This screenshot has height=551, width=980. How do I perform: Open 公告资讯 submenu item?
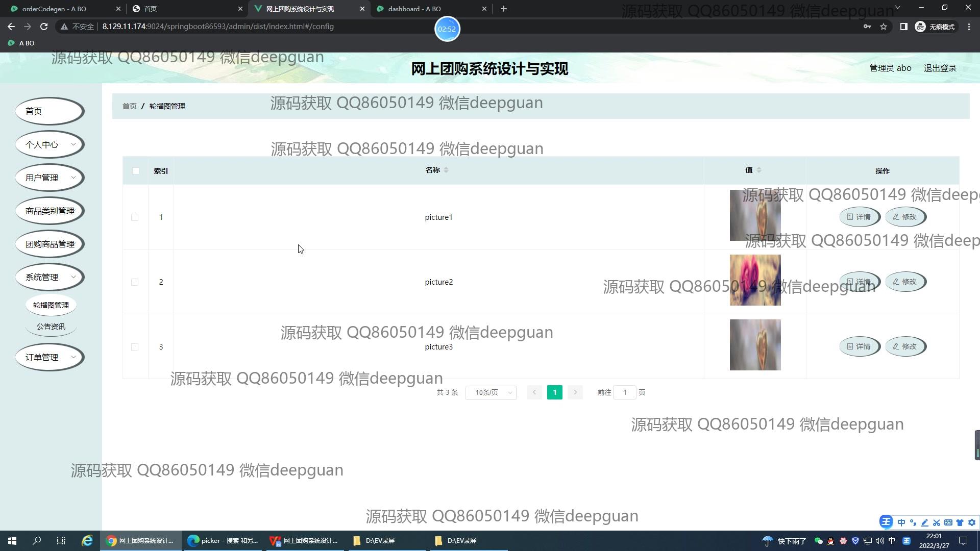tap(51, 327)
